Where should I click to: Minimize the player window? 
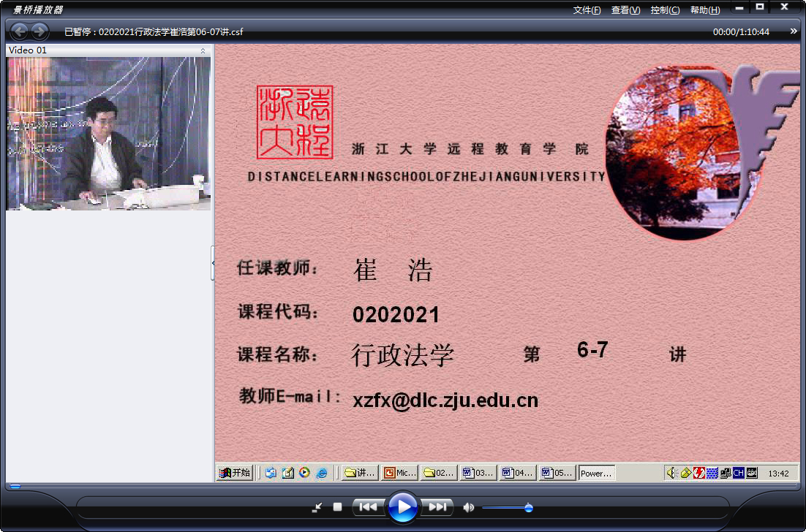(739, 8)
